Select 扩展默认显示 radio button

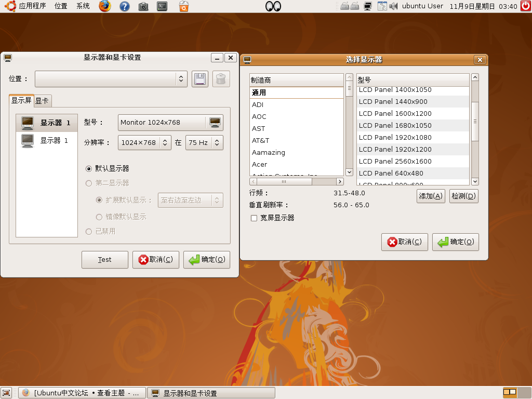point(99,200)
